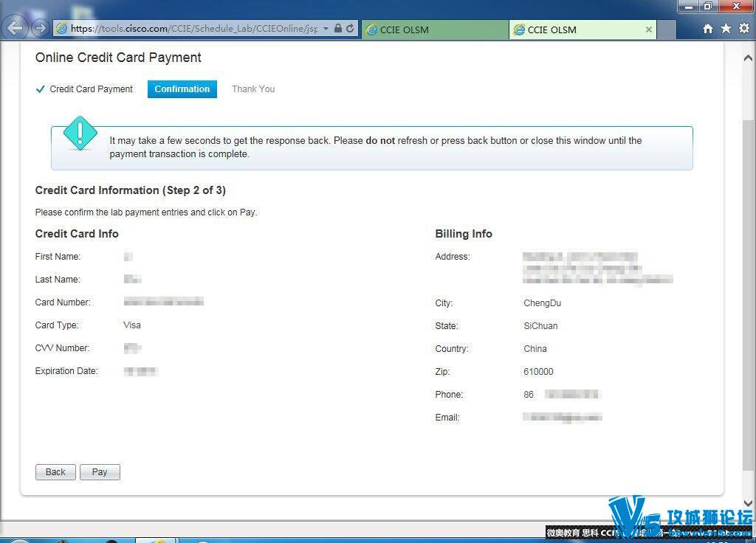
Task: Click the state value SiChuan
Action: 540,326
